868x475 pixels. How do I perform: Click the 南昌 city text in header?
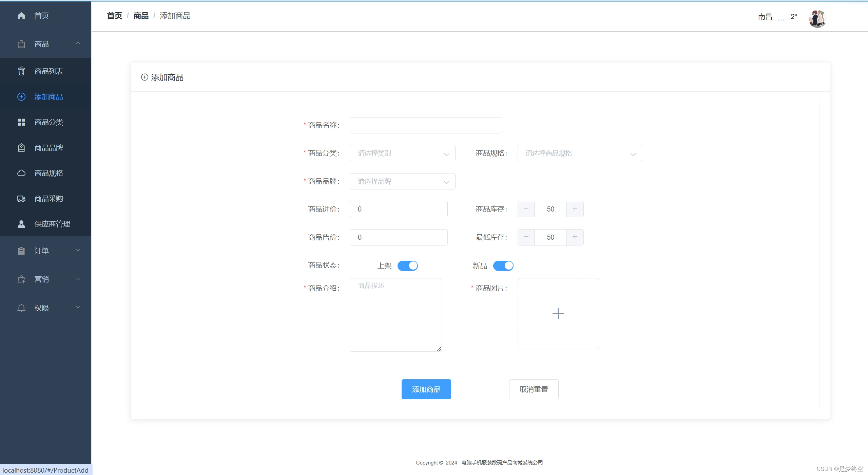[765, 17]
